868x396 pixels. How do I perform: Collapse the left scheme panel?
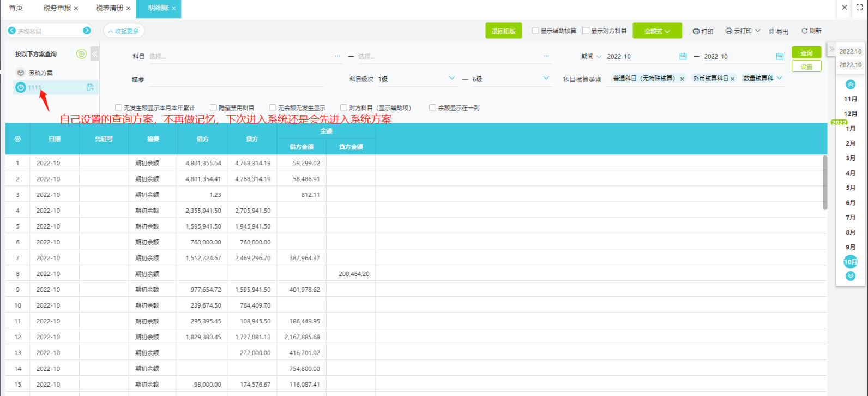click(95, 54)
